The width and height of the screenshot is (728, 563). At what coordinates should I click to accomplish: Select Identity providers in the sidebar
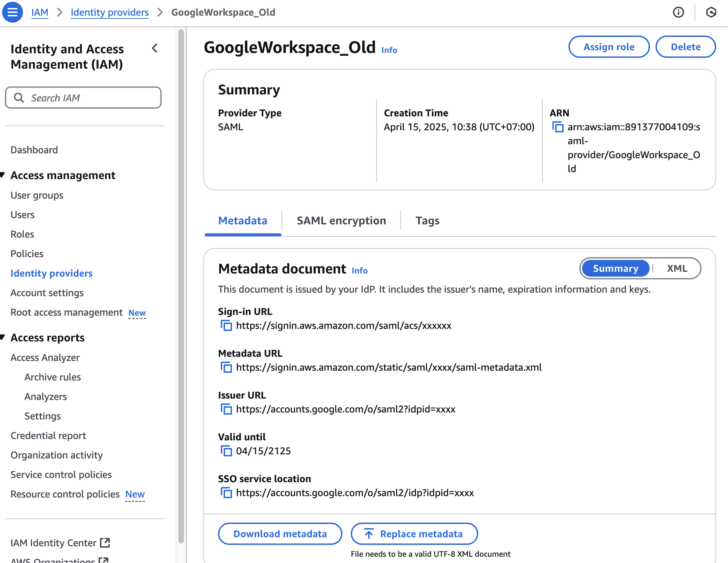(52, 273)
